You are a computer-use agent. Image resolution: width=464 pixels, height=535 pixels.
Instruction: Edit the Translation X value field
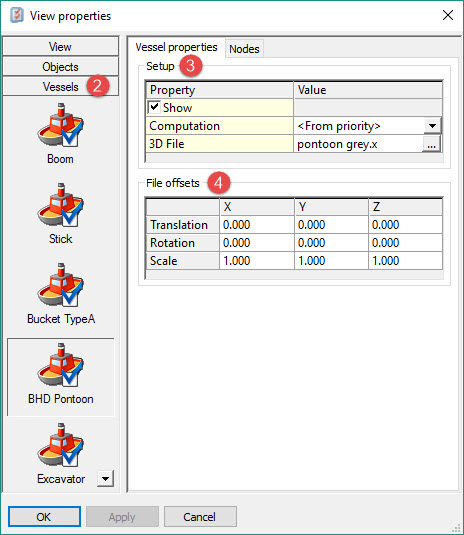[257, 225]
